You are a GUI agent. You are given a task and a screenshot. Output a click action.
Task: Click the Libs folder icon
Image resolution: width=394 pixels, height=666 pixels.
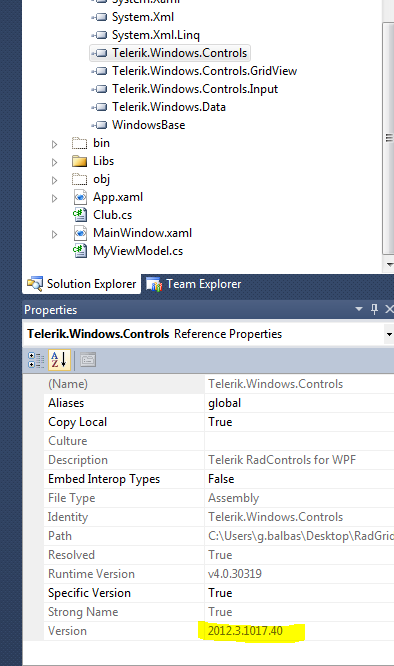[79, 161]
